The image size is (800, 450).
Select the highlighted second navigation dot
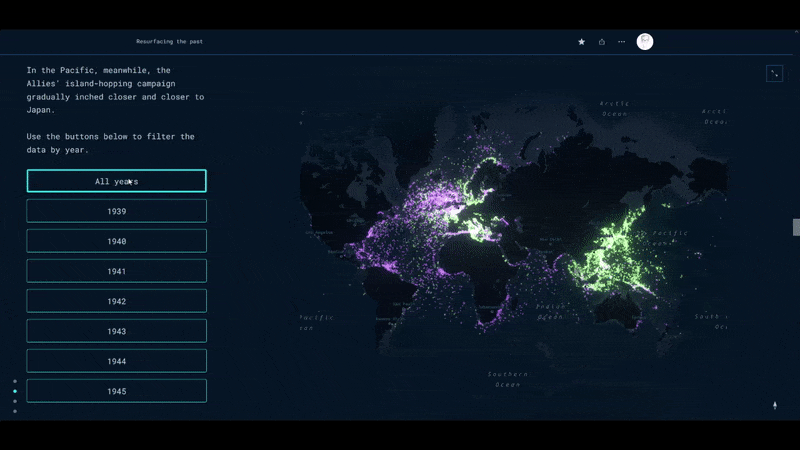(15, 391)
